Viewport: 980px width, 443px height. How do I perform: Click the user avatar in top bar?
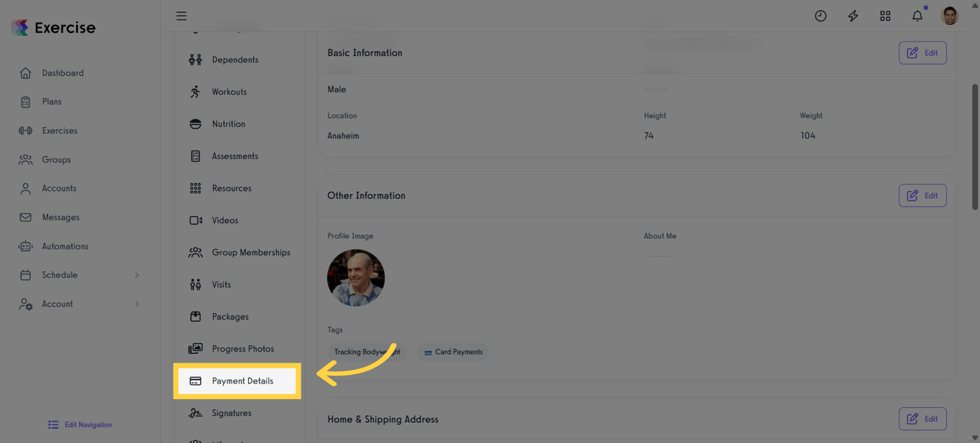[950, 16]
